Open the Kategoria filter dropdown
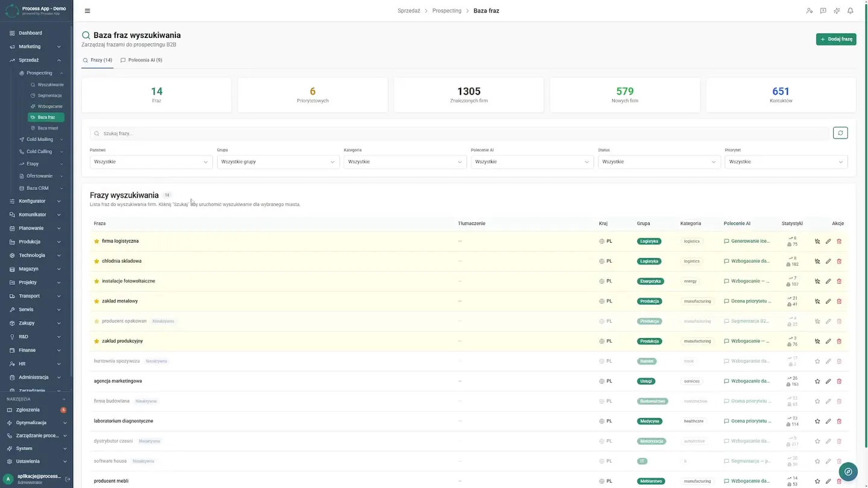This screenshot has width=868, height=488. point(405,161)
